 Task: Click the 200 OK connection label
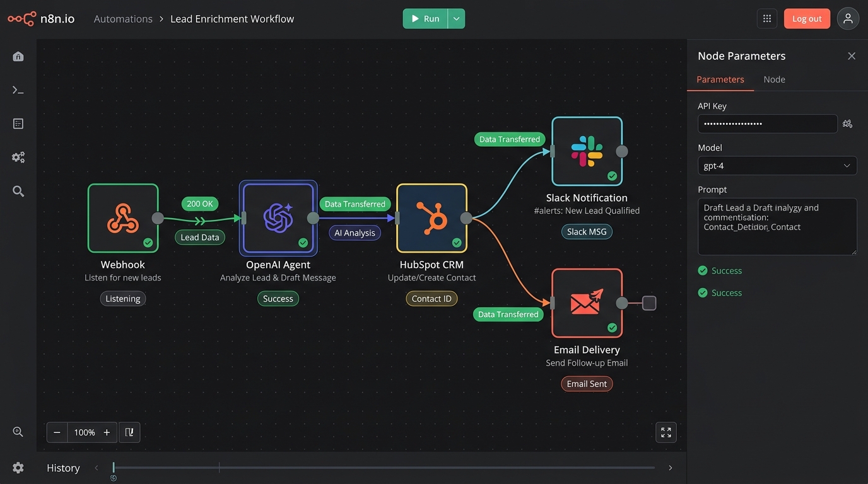tap(200, 204)
